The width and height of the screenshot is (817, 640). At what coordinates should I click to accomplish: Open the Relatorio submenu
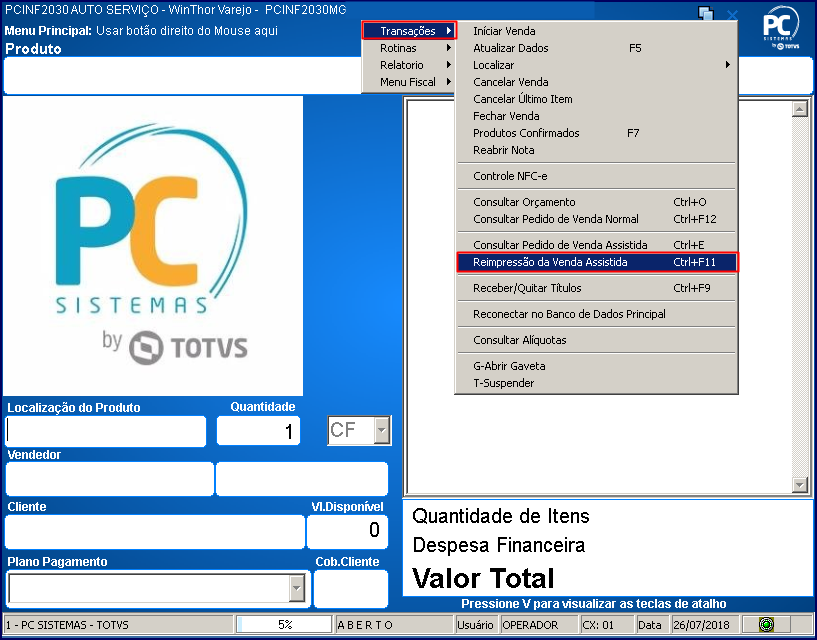pyautogui.click(x=409, y=65)
